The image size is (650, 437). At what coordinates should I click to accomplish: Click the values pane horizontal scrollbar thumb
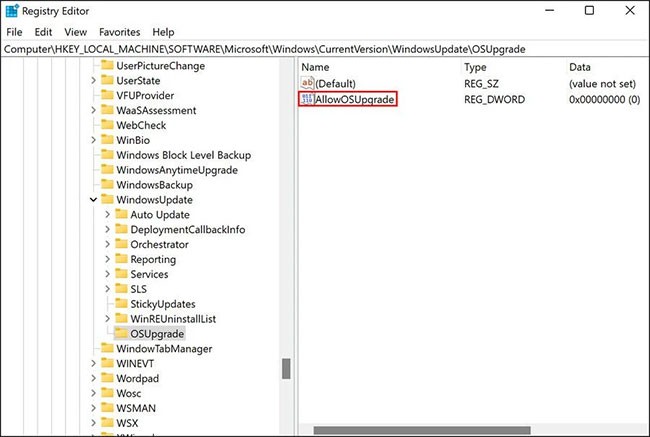coord(422,430)
